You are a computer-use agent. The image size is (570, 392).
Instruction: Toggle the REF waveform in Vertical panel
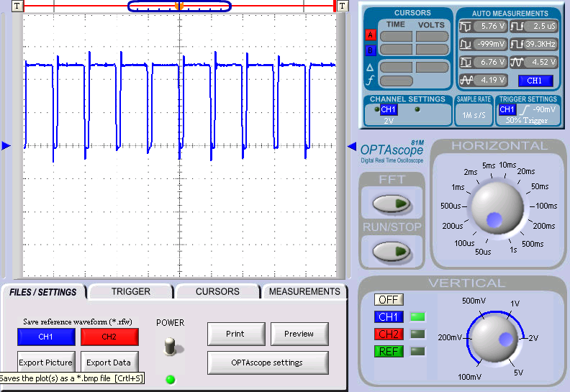pos(388,351)
